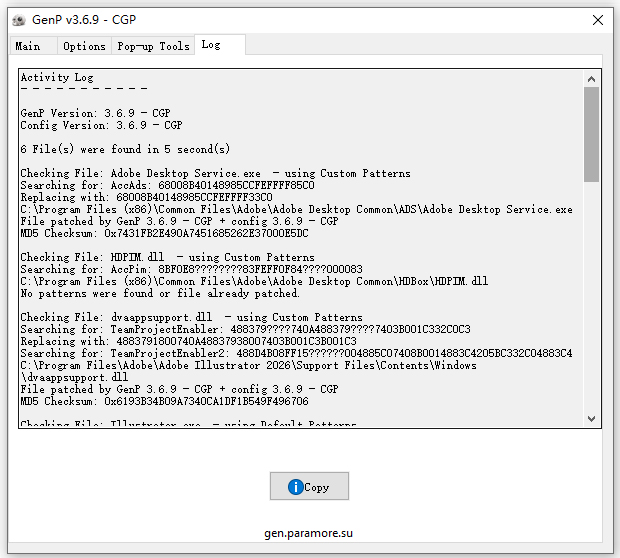Click 'No patterns were found or file already patched'
The width and height of the screenshot is (620, 558).
160,293
